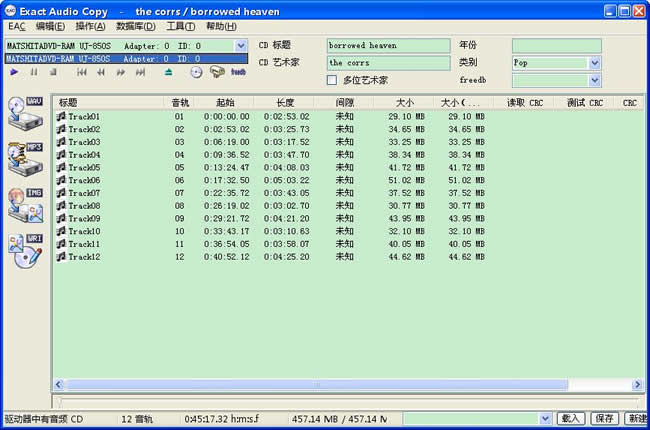Click the CD 标题 field showing borrowed heaven
The image size is (650, 430).
pos(388,46)
